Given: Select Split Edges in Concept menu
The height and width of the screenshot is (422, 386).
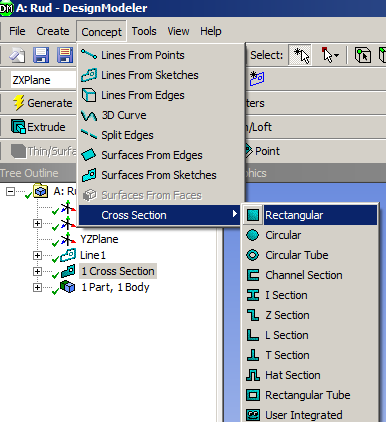Looking at the screenshot, I should (162, 135).
